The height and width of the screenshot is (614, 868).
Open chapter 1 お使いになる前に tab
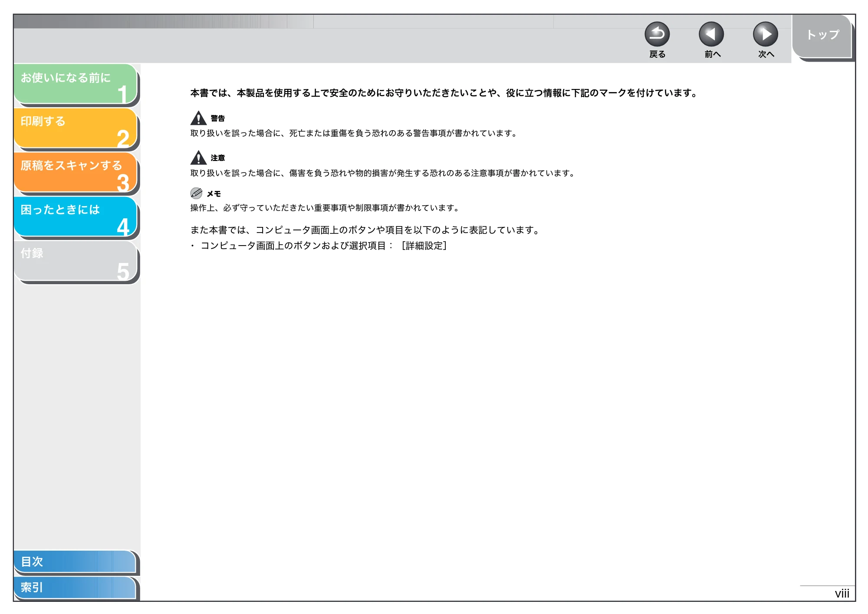76,84
